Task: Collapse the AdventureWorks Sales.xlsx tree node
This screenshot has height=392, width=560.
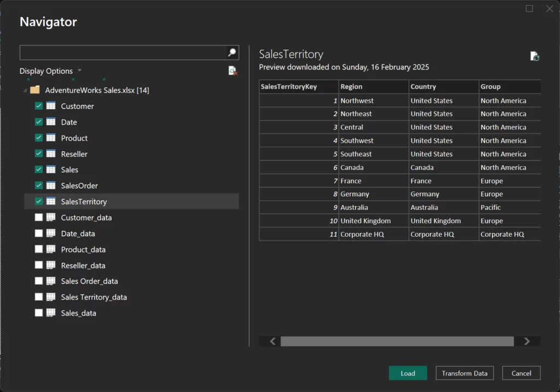Action: [25, 90]
